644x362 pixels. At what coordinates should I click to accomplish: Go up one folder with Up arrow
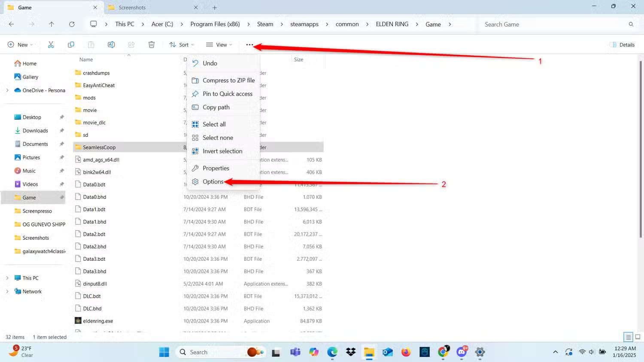click(x=52, y=24)
